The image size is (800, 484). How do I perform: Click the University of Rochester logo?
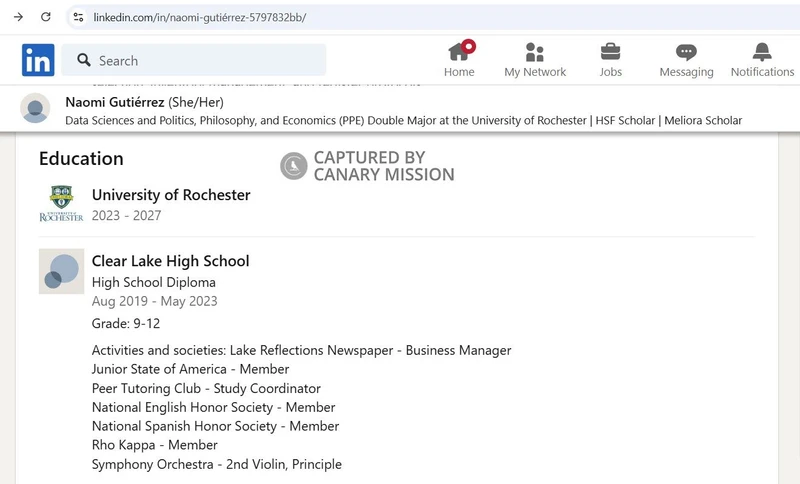pos(61,203)
